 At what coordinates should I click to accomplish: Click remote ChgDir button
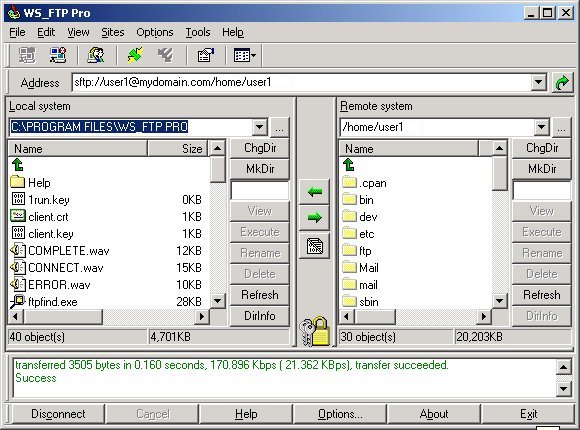pos(542,148)
